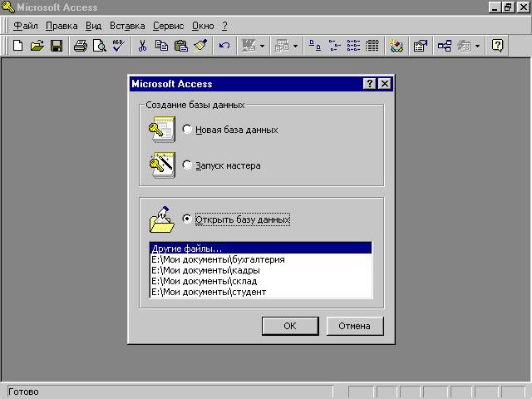The width and height of the screenshot is (532, 399).
Task: Click the New database toolbar icon
Action: click(17, 46)
